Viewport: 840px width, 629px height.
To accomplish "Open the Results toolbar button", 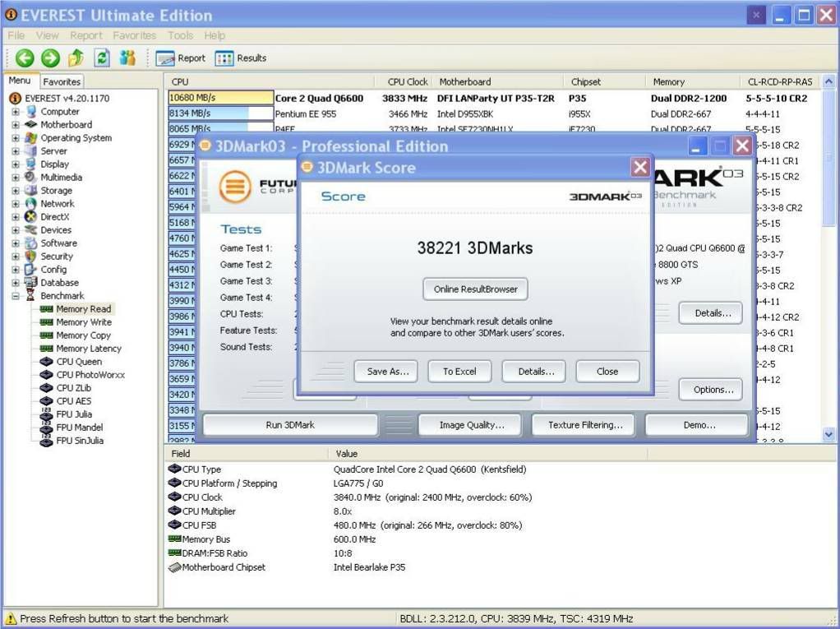I will pos(241,58).
